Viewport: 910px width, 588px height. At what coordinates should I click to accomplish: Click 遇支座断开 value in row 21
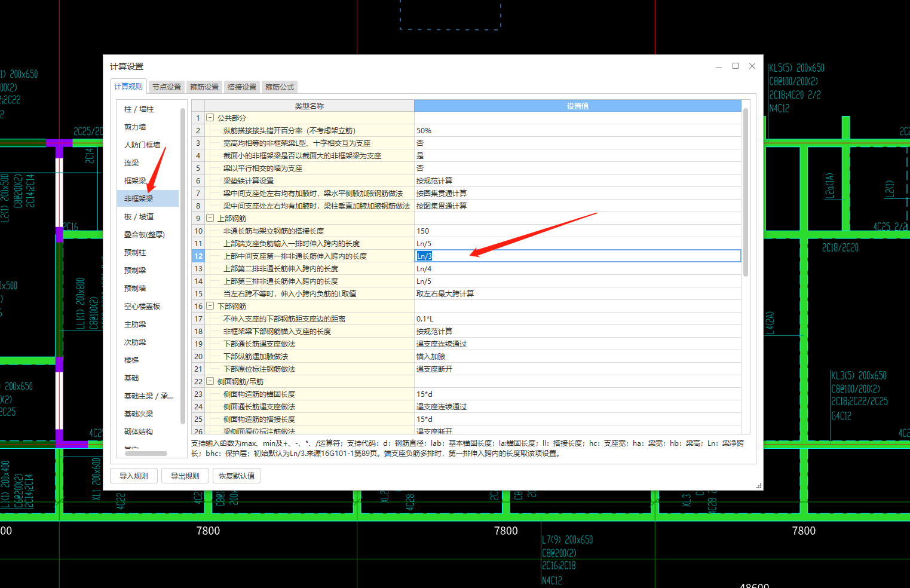578,369
